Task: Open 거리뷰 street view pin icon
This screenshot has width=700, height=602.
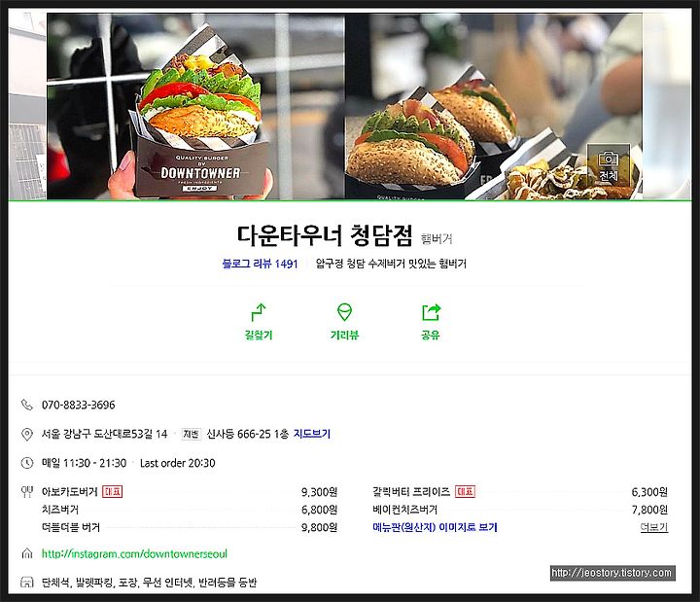Action: click(344, 312)
